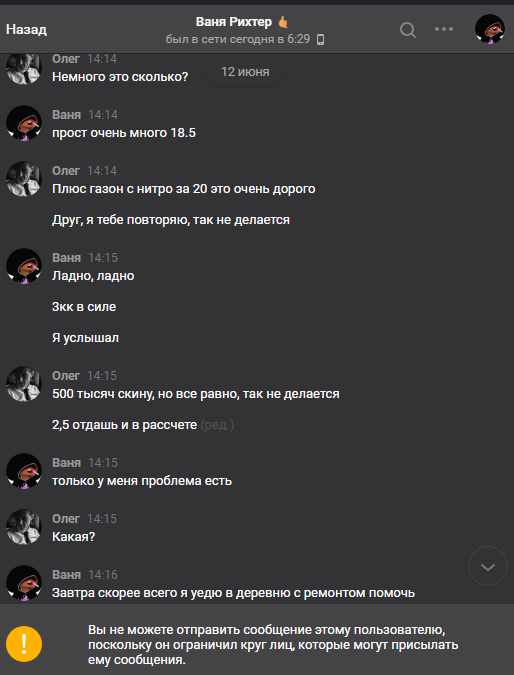Screen dimensions: 514x675
Task: Click the yellow exclamation warning icon
Action: [24, 644]
